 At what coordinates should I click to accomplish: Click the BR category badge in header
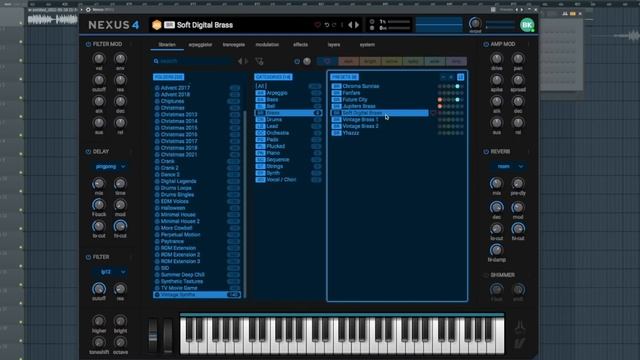tap(169, 25)
